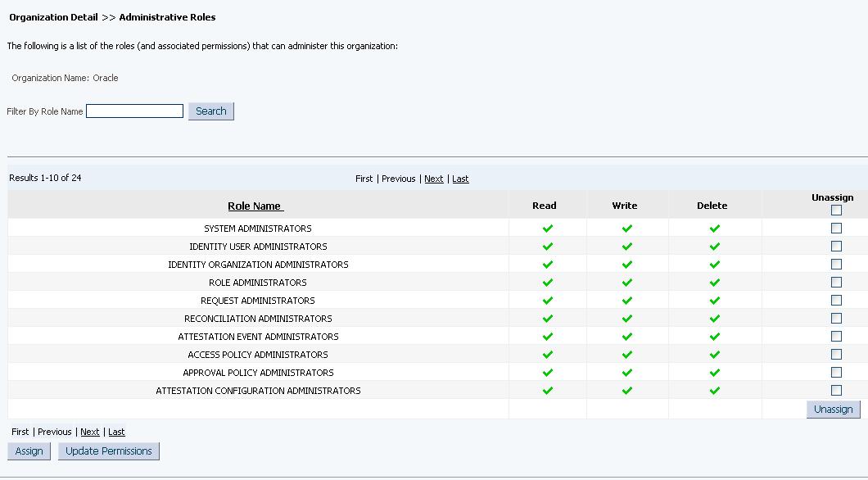Viewport: 868px width, 480px height.
Task: Select the SYSTEM ADMINISTRATORS role name text
Action: tap(258, 229)
